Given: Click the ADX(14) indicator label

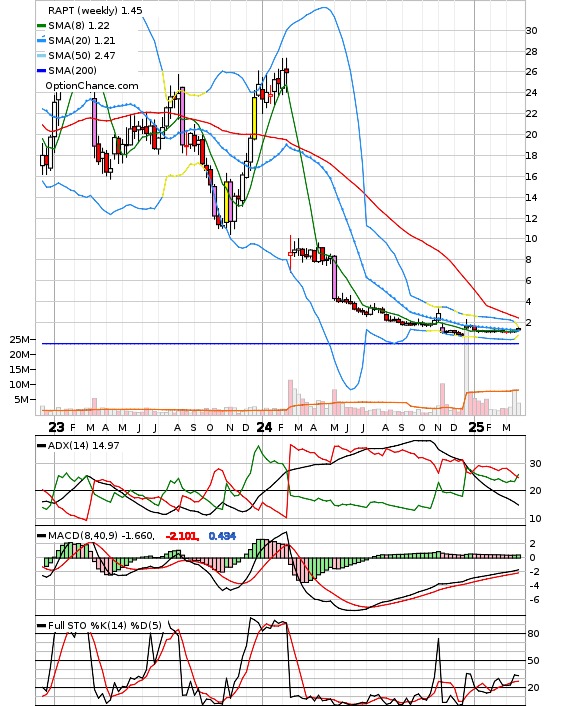Looking at the screenshot, I should point(69,445).
